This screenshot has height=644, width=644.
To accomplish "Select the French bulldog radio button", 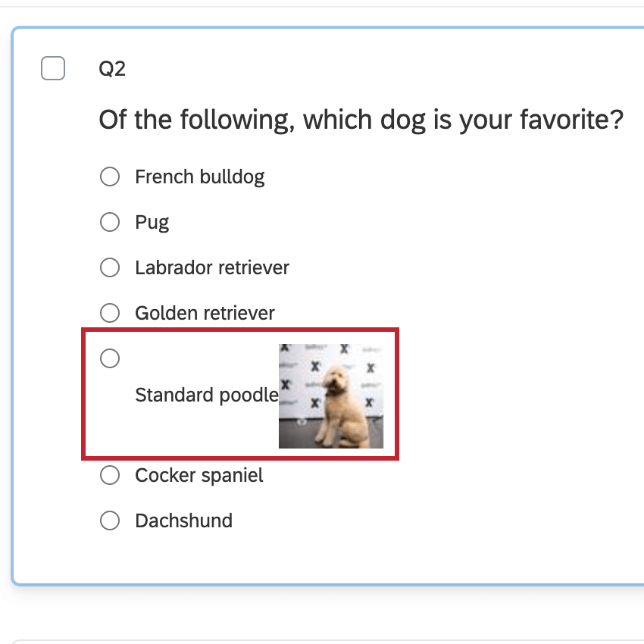I will tap(110, 177).
